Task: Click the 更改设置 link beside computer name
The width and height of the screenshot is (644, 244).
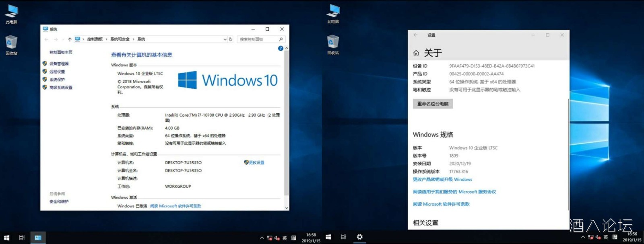Action: point(256,163)
